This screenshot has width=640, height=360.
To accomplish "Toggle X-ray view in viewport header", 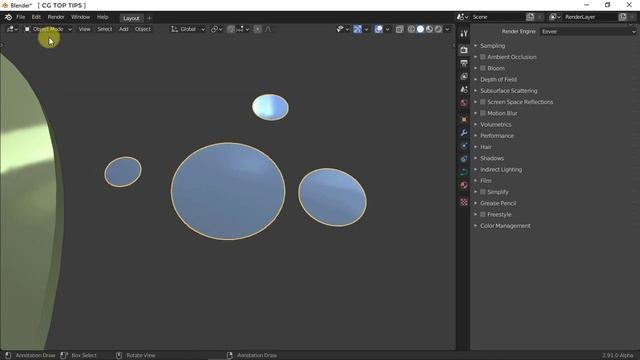I will [400, 29].
